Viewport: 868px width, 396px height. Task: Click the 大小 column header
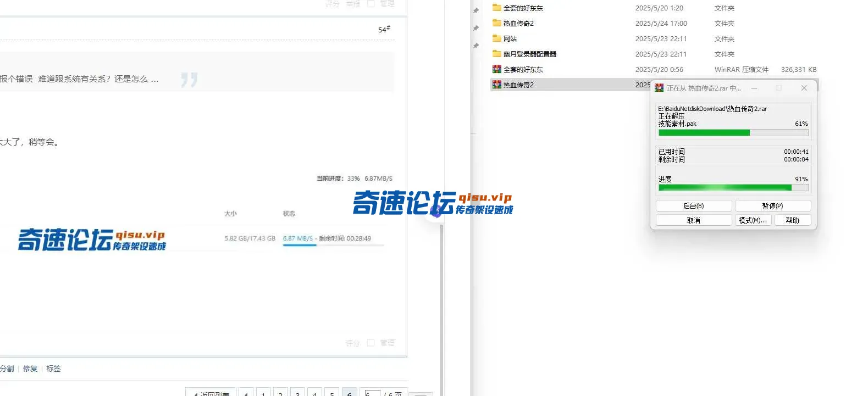230,213
